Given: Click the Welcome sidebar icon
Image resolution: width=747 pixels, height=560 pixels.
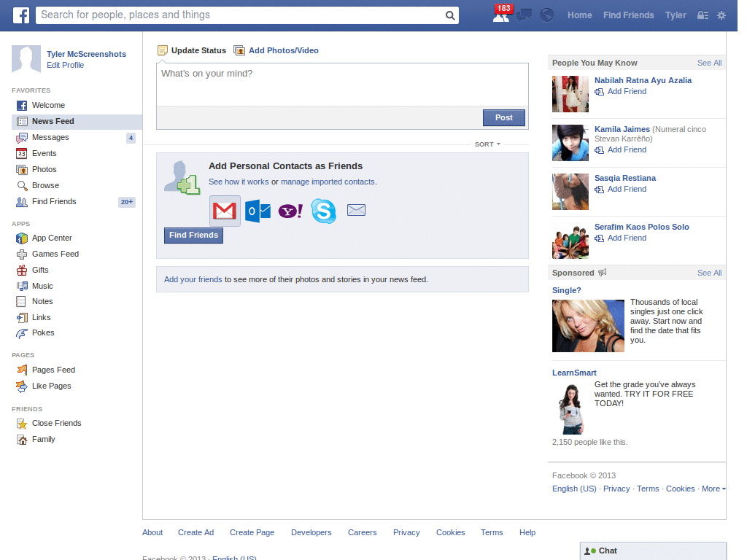Looking at the screenshot, I should click(x=21, y=106).
